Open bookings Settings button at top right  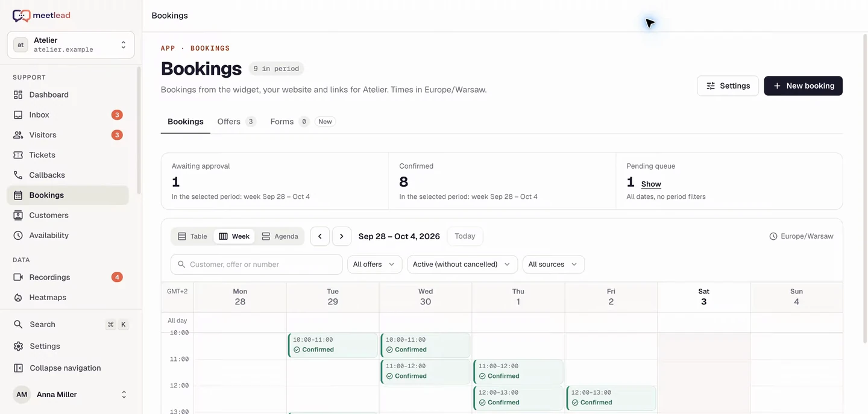pos(728,86)
